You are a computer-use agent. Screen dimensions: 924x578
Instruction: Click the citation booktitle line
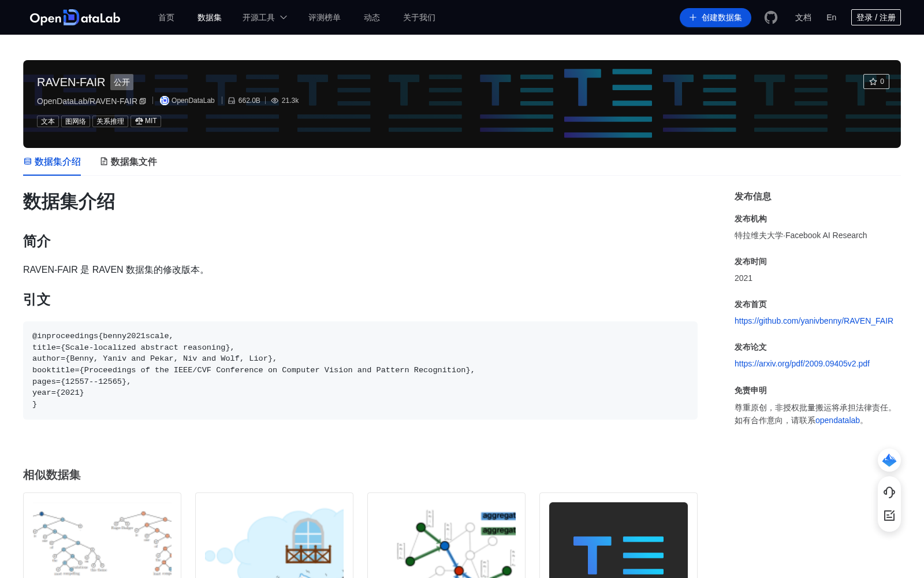coord(254,370)
